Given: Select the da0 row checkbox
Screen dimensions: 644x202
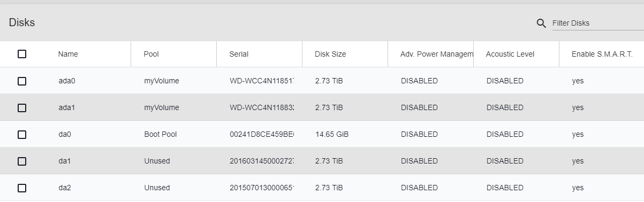Looking at the screenshot, I should pyautogui.click(x=22, y=134).
